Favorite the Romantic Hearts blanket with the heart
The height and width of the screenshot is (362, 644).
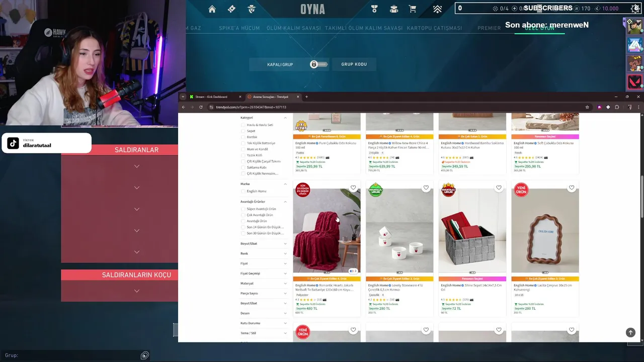(353, 188)
